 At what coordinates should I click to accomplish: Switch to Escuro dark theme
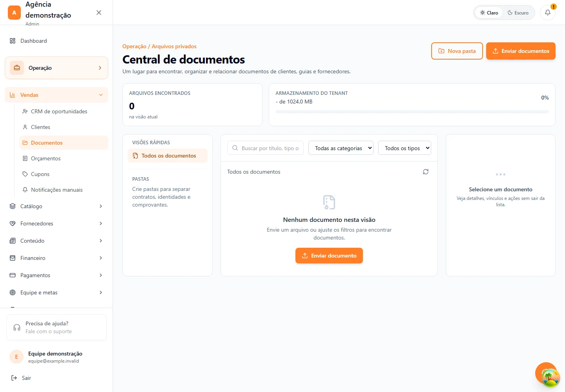pyautogui.click(x=518, y=13)
